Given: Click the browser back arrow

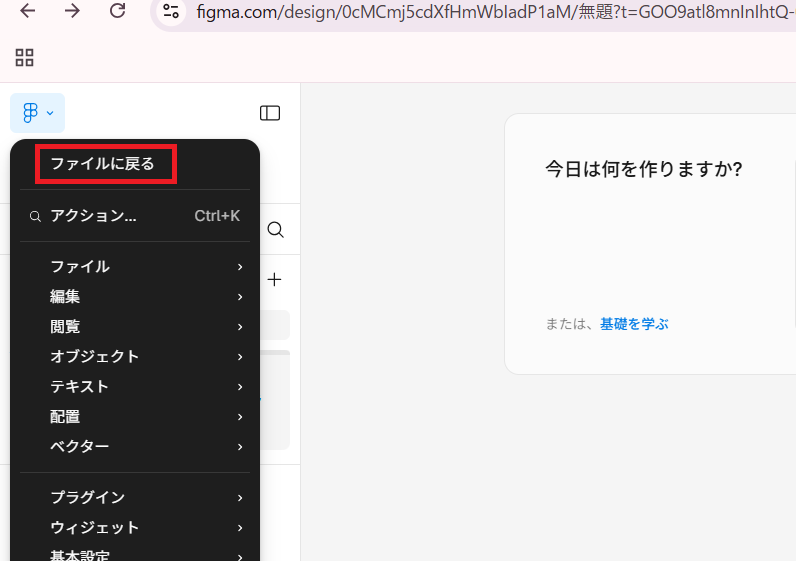Looking at the screenshot, I should (28, 11).
